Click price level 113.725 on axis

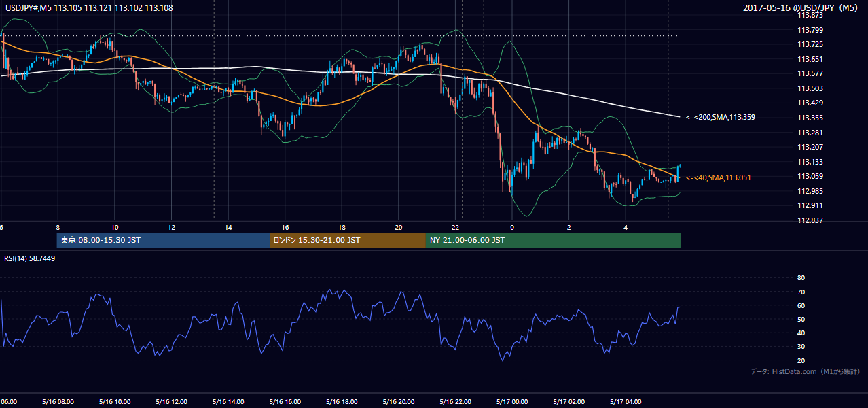pos(810,44)
